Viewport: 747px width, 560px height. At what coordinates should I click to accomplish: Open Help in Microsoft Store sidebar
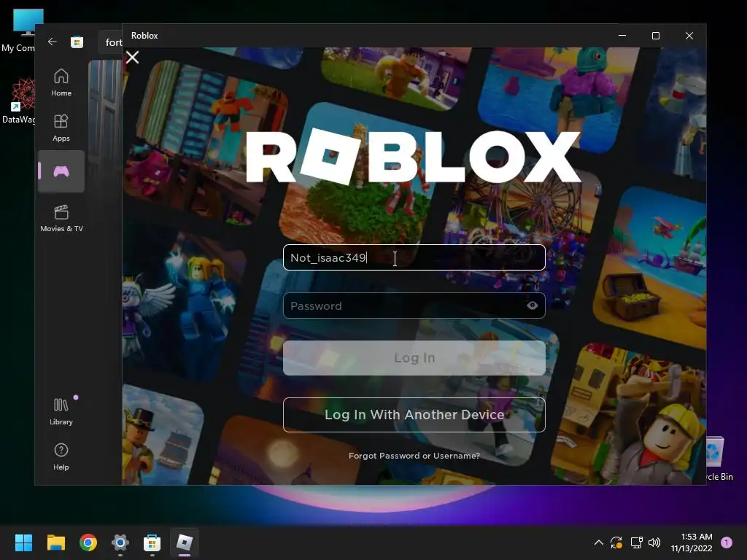pos(61,456)
